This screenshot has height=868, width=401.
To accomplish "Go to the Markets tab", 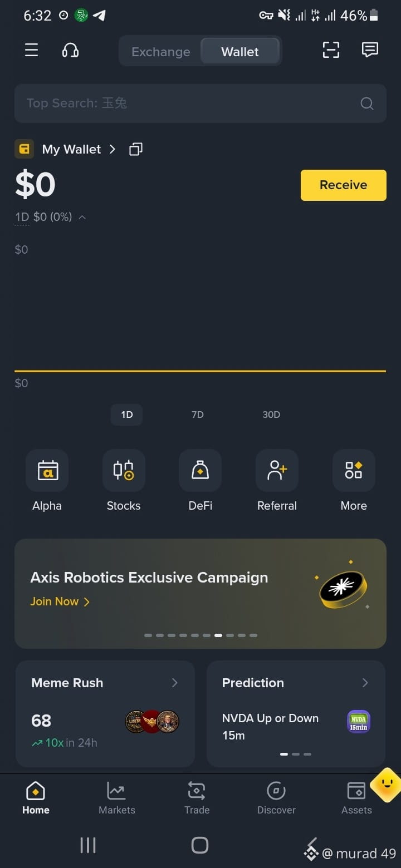I will (117, 798).
